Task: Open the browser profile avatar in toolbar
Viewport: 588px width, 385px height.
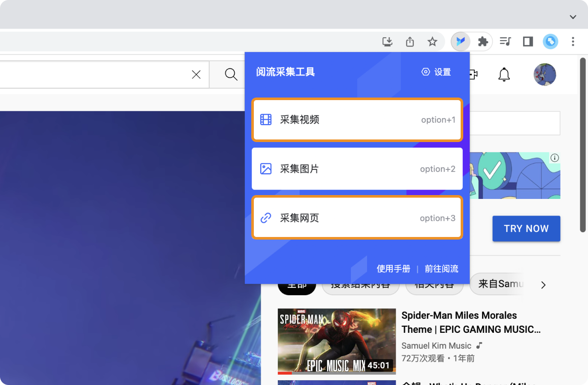Action: [x=550, y=41]
